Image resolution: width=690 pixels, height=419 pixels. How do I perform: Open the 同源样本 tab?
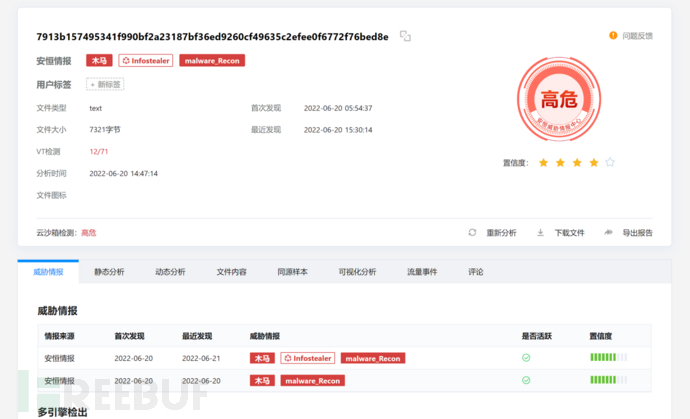pyautogui.click(x=292, y=271)
